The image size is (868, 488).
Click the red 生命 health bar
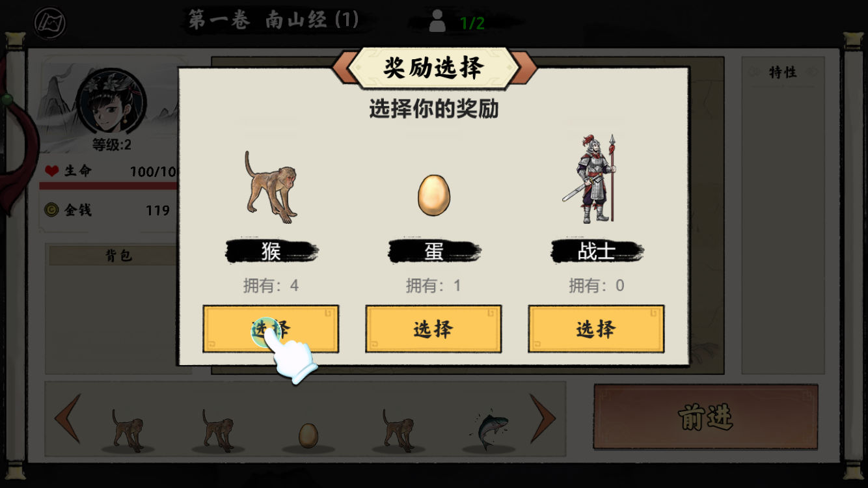(109, 185)
